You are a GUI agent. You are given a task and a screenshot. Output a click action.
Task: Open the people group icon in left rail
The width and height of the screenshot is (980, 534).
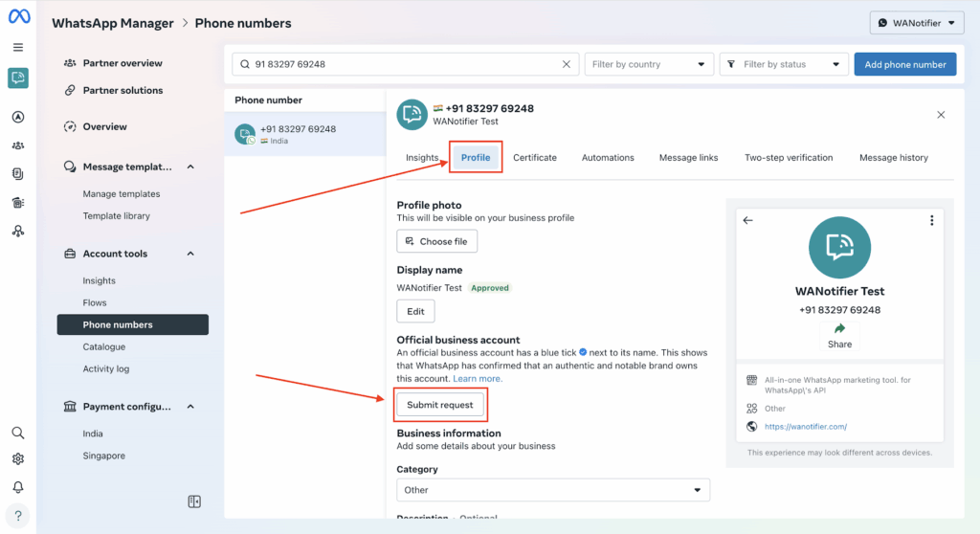[18, 145]
